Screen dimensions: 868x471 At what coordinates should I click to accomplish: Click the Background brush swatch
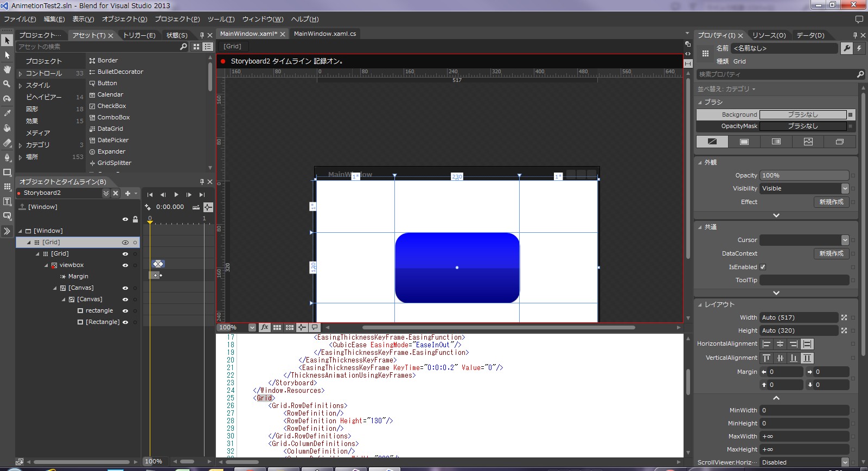(802, 114)
